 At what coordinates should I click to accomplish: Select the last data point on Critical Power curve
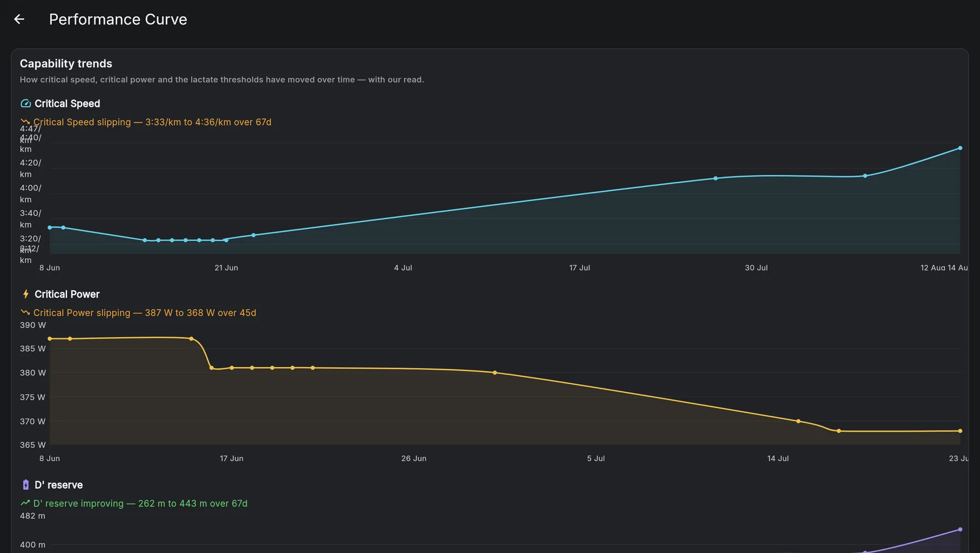960,431
